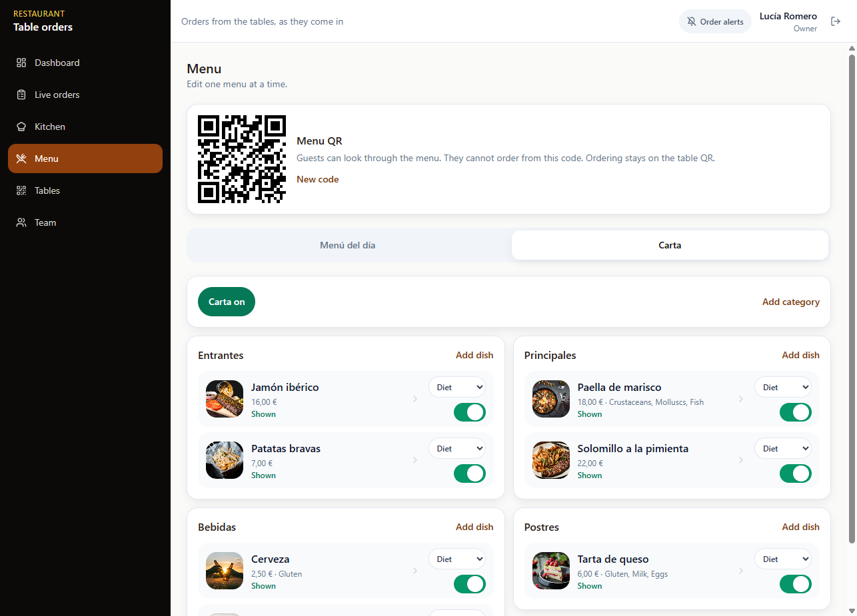Open the Dashboard grid icon in sidebar
The image size is (857, 616).
coord(21,63)
